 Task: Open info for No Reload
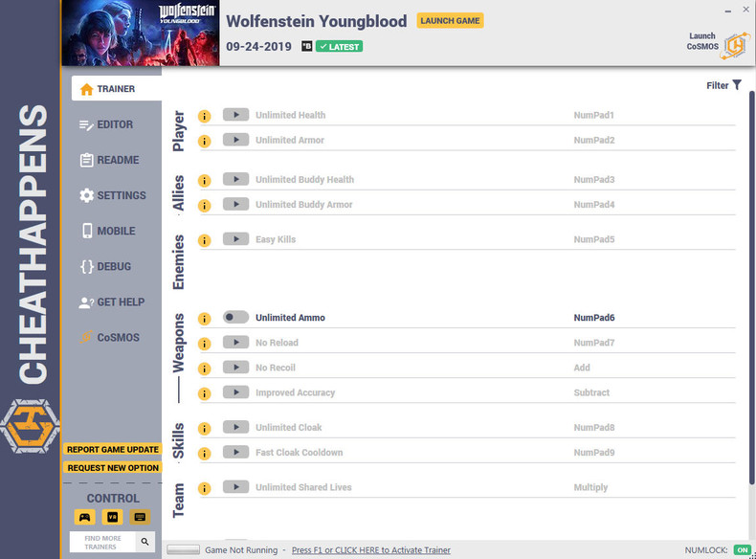point(205,344)
